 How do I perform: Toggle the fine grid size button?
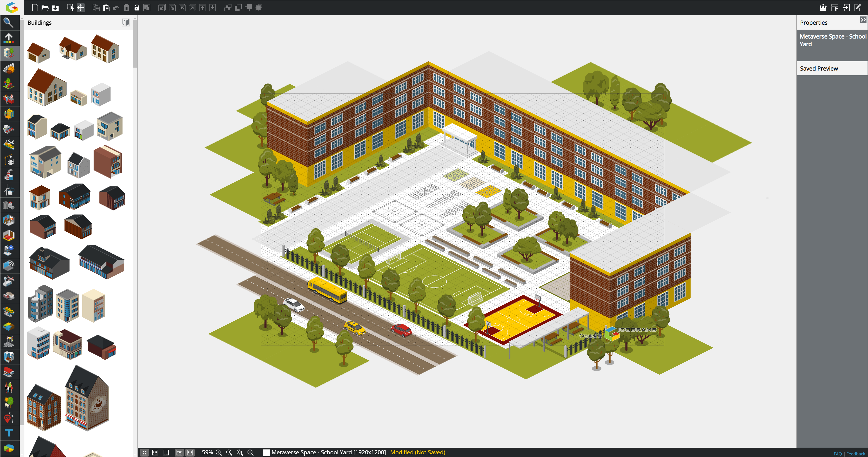point(166,452)
